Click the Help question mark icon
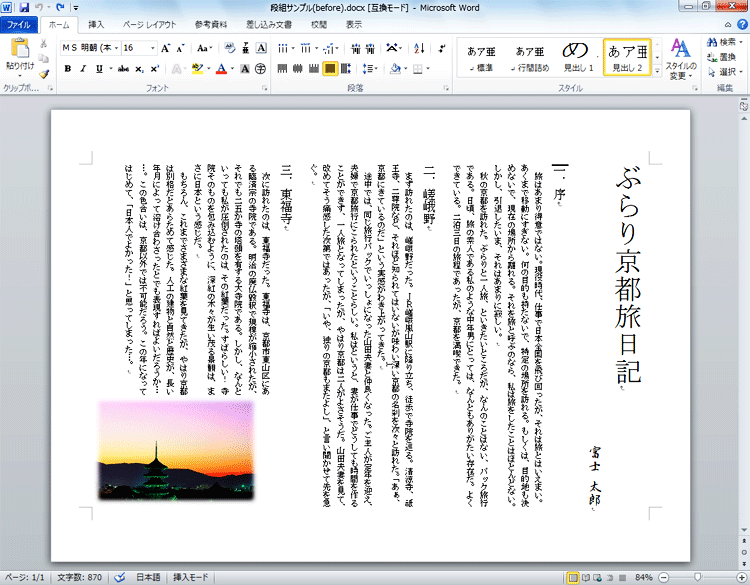 point(742,24)
